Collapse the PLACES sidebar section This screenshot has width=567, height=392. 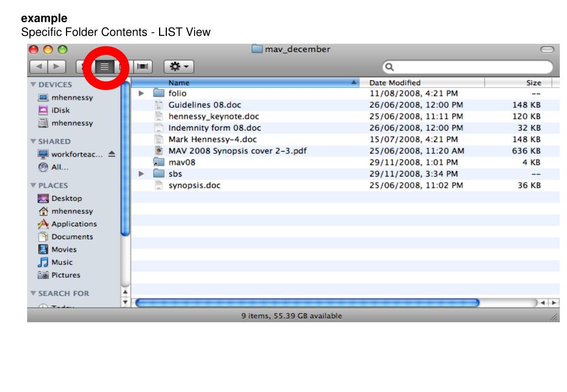[x=33, y=185]
